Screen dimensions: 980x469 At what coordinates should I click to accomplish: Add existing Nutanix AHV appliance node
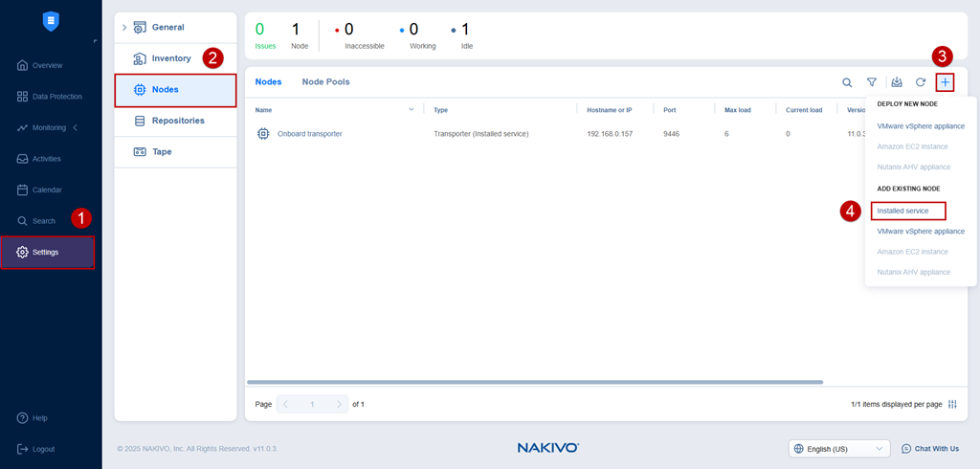(x=914, y=272)
